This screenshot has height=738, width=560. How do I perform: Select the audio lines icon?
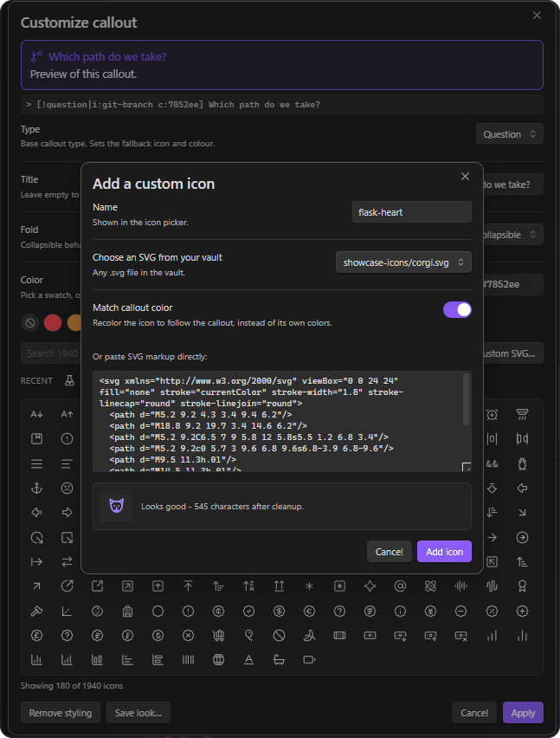pos(460,586)
